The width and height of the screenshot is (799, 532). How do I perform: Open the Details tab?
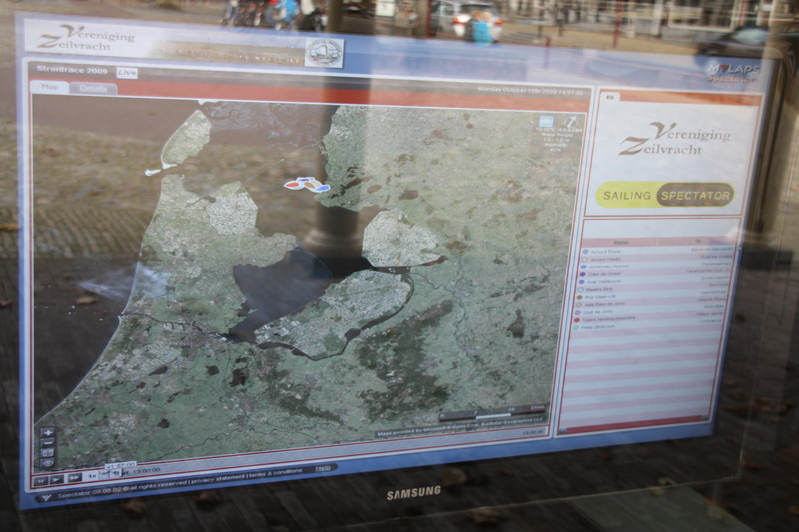pyautogui.click(x=93, y=89)
